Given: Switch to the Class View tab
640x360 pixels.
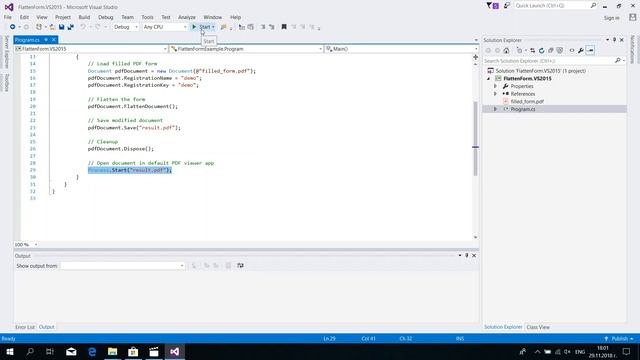Looking at the screenshot, I should (x=538, y=327).
